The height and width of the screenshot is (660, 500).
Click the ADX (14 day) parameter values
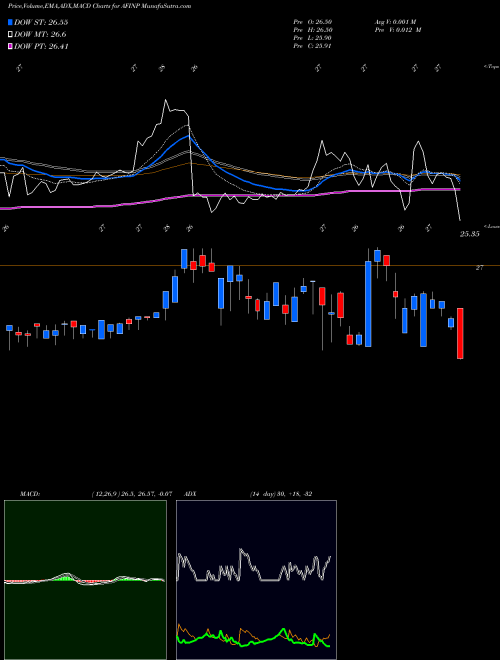click(x=281, y=494)
